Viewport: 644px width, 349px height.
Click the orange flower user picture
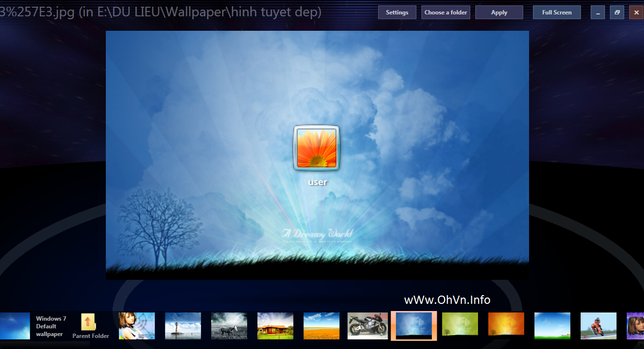click(316, 149)
